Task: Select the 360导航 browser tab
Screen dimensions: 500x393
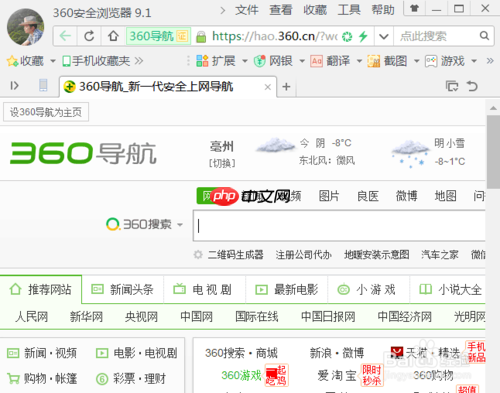Action: point(169,87)
